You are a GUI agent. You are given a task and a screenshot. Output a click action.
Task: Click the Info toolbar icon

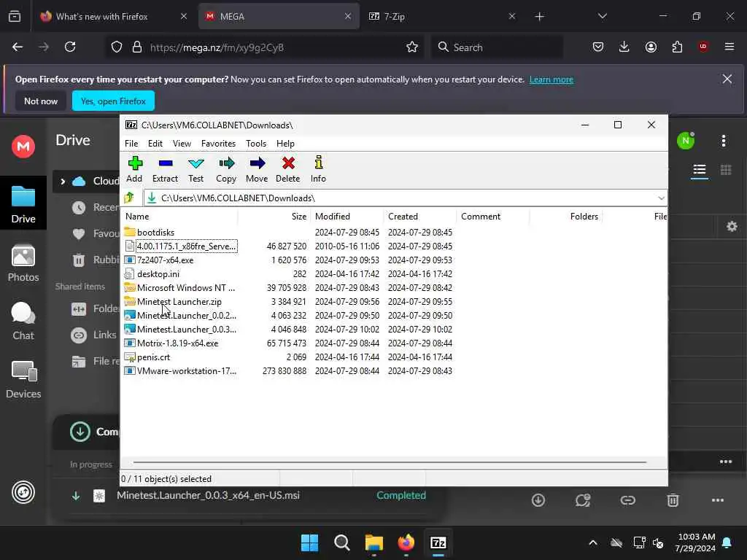(318, 163)
